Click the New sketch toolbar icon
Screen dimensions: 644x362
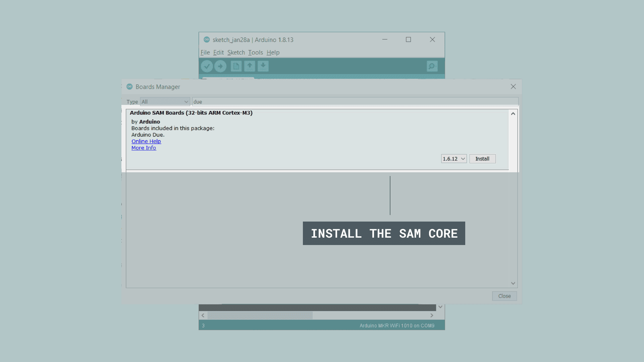[236, 66]
